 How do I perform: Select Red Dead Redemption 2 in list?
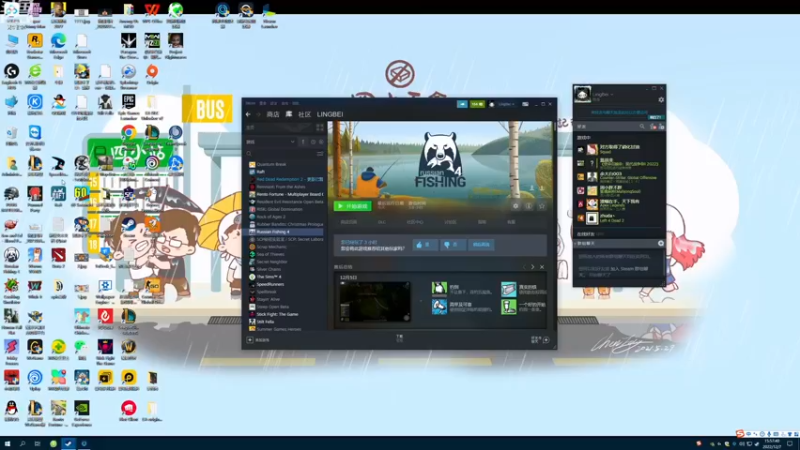(x=286, y=180)
